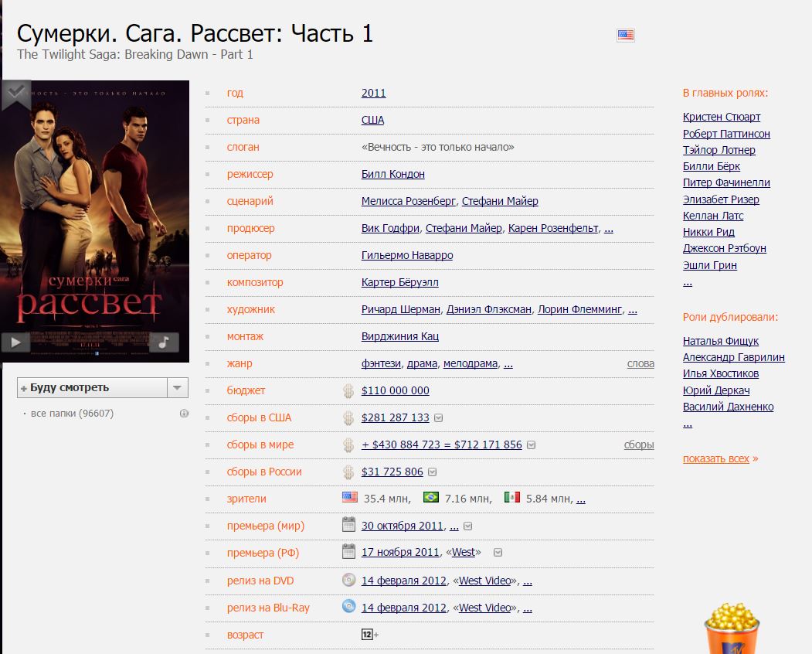The height and width of the screenshot is (654, 812).
Task: Click info icon beside 'все папки'
Action: click(184, 413)
